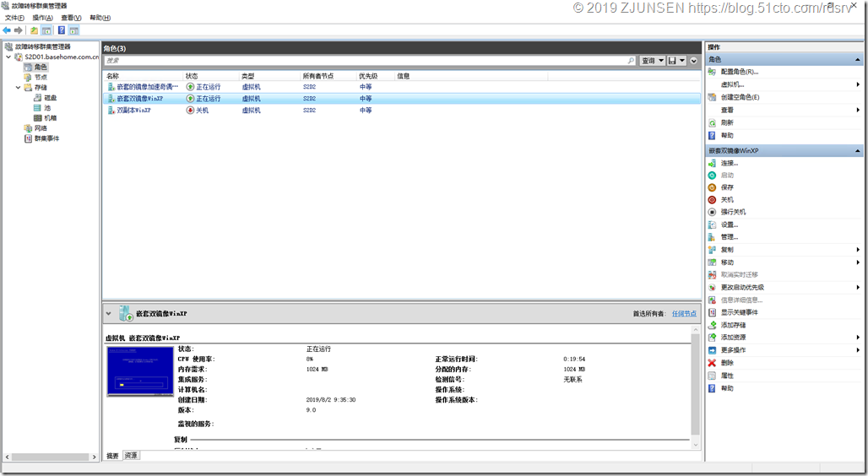The height and width of the screenshot is (476, 868).
Task: Click the up-one-level folder toolbar icon
Action: pyautogui.click(x=35, y=30)
